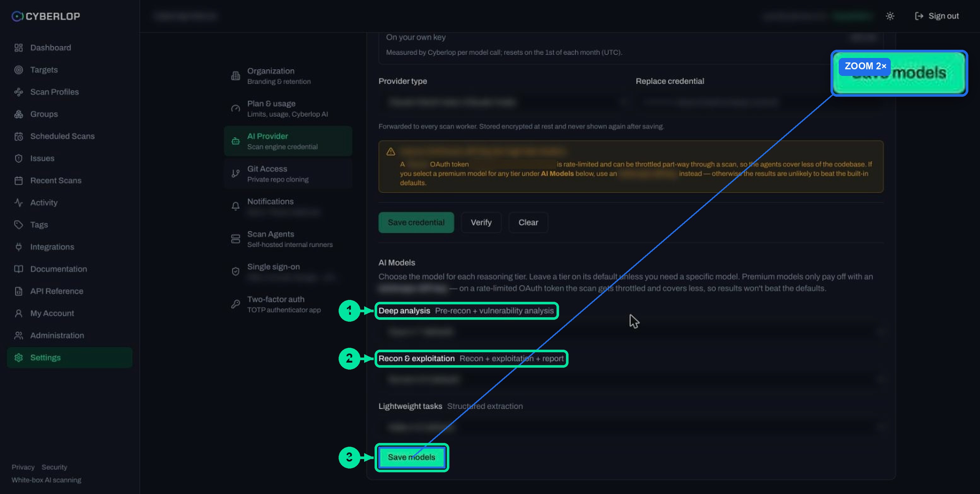Open the Issues page
980x494 pixels.
(70, 158)
